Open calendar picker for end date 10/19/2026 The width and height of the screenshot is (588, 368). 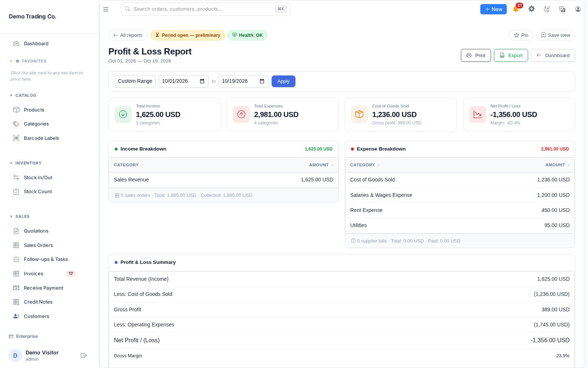tap(262, 81)
